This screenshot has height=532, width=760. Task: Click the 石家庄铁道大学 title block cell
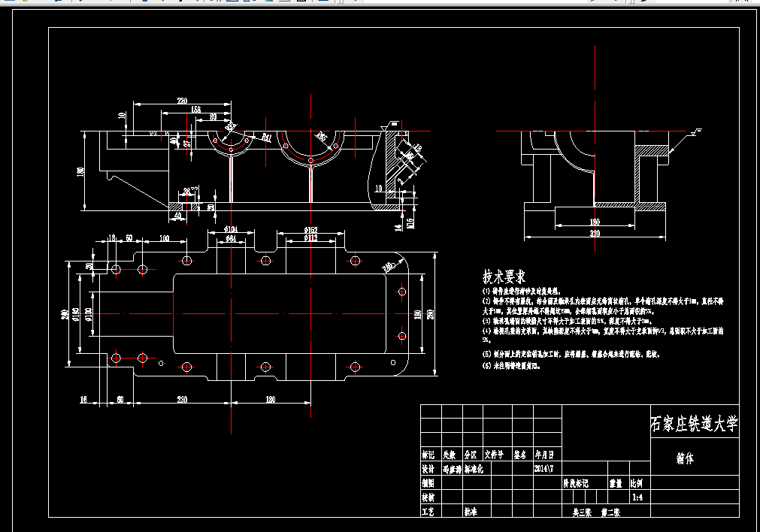(x=694, y=424)
